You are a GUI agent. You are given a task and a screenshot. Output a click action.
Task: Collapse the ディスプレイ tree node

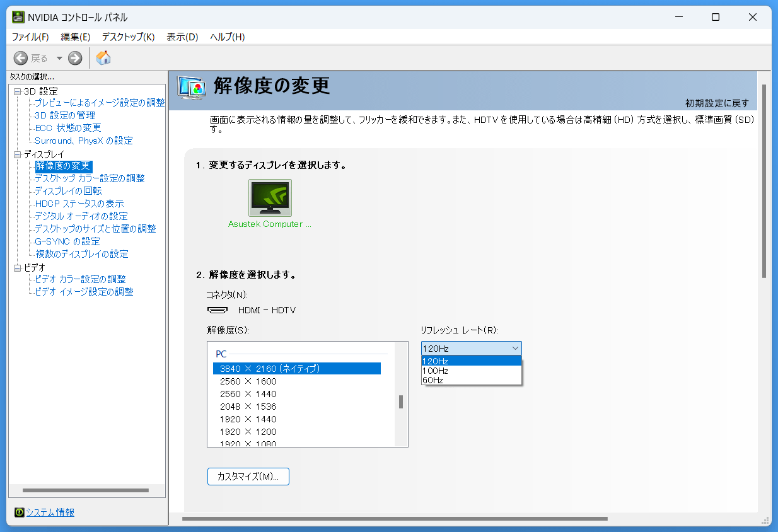pos(18,154)
